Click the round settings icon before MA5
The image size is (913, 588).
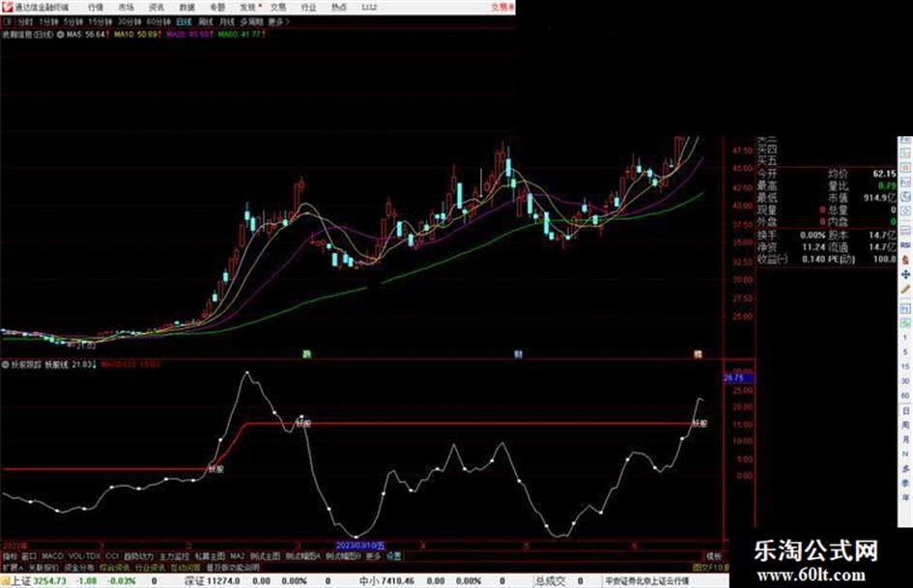pos(60,35)
